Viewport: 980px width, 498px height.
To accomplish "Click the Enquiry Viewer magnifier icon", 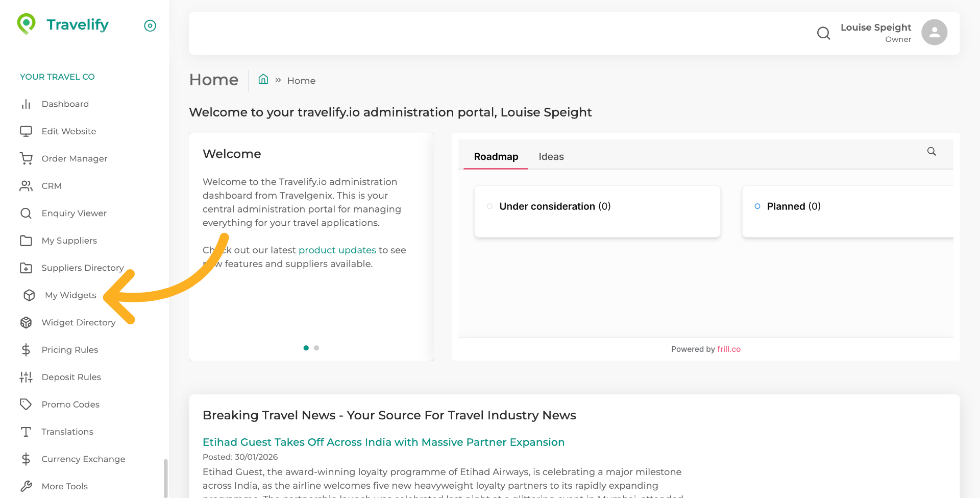I will point(26,214).
